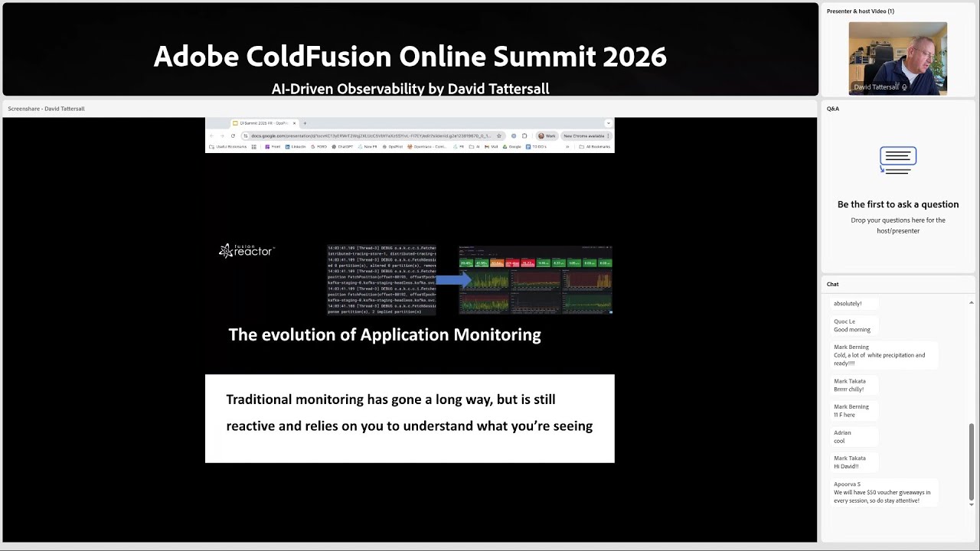
Task: Expand the bookmarks overflow chevron
Action: (x=567, y=146)
